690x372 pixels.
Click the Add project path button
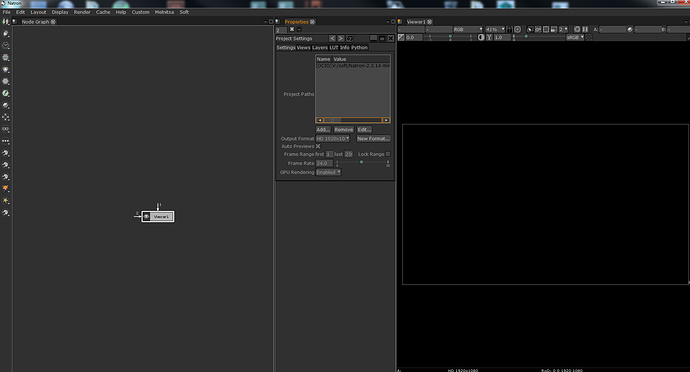(323, 129)
